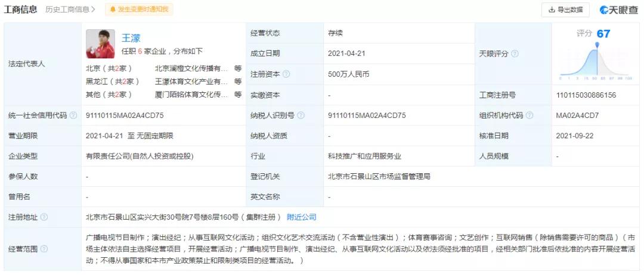Click the 王濛 profile photo
The image size is (644, 275).
click(100, 43)
